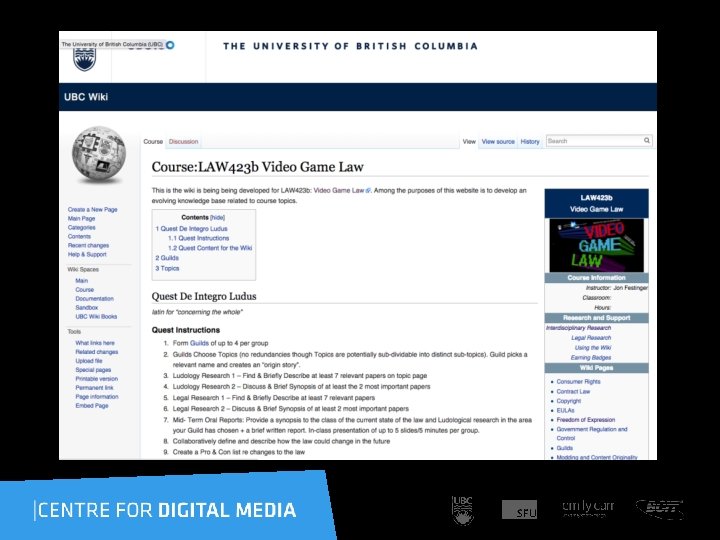
Task: Open Interdisciplinary Research link
Action: pyautogui.click(x=579, y=328)
